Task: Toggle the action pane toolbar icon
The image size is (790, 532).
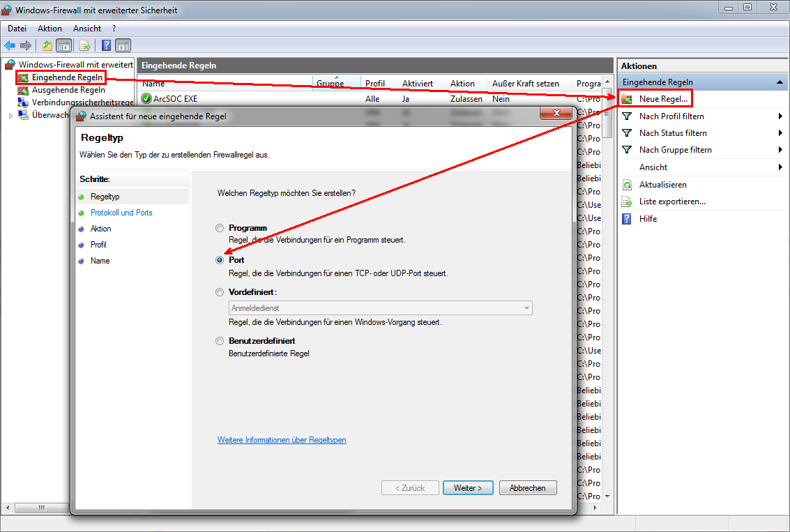Action: 123,45
